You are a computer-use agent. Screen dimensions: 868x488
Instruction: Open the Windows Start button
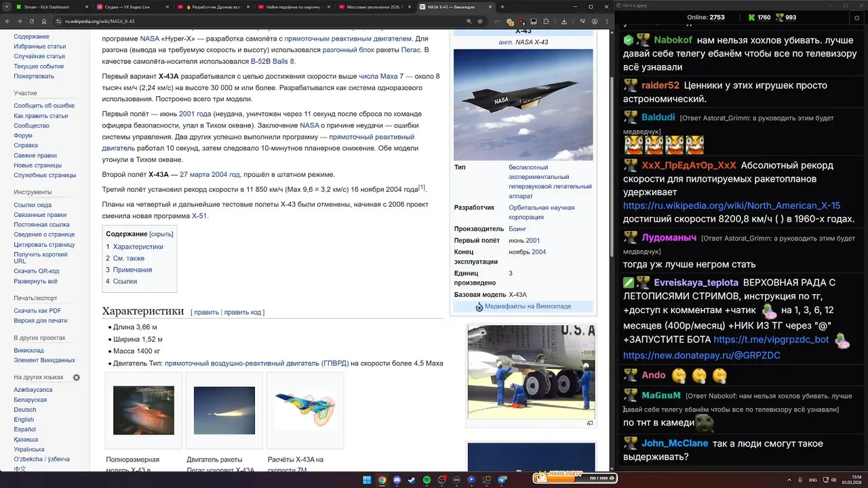367,480
